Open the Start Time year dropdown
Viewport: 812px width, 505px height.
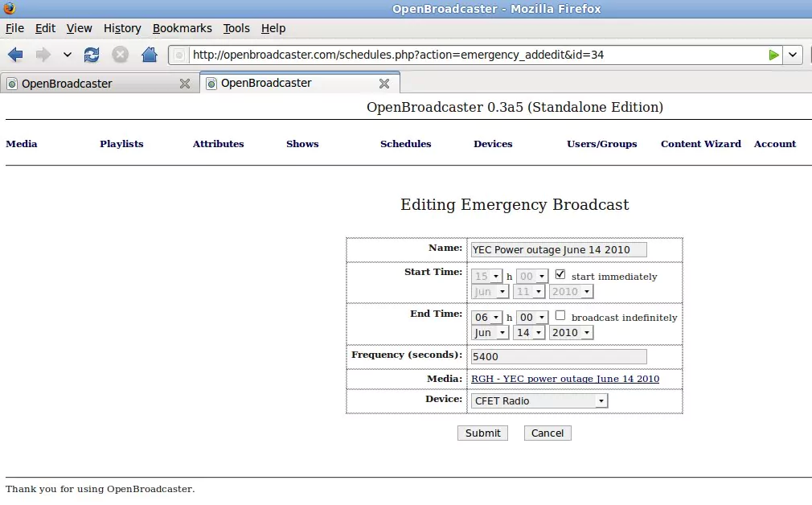click(x=571, y=292)
